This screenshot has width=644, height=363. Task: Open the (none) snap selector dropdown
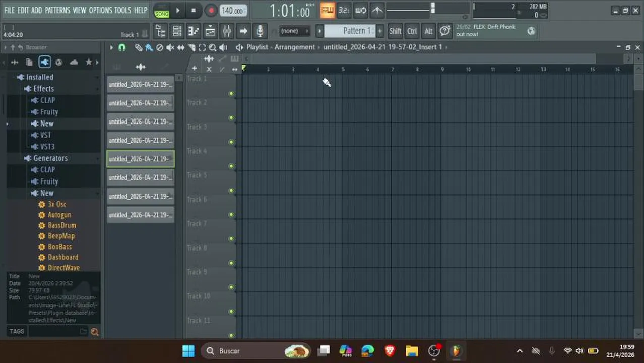294,31
